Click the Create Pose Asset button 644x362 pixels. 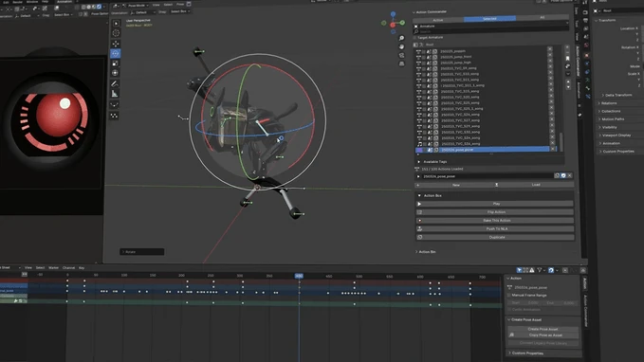543,329
